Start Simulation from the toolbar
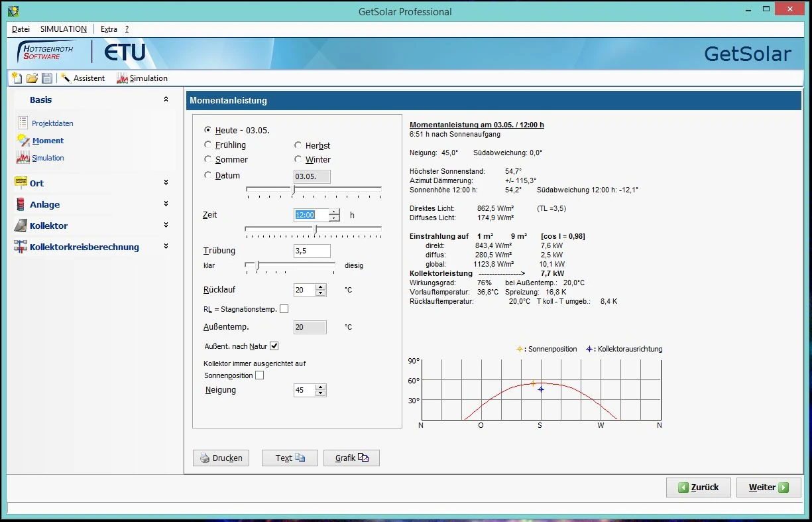Screen dimensions: 812x522 (x=142, y=78)
